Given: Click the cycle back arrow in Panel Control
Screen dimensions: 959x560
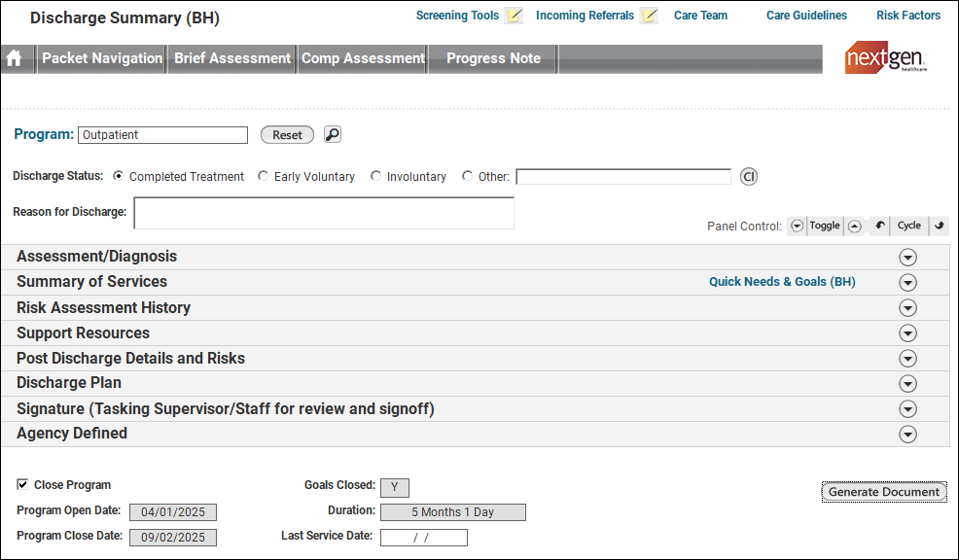Looking at the screenshot, I should pyautogui.click(x=879, y=226).
